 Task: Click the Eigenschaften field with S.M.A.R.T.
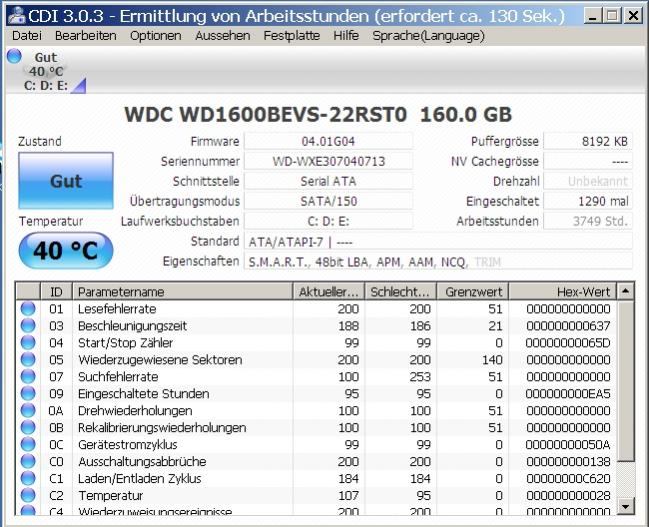[438, 262]
